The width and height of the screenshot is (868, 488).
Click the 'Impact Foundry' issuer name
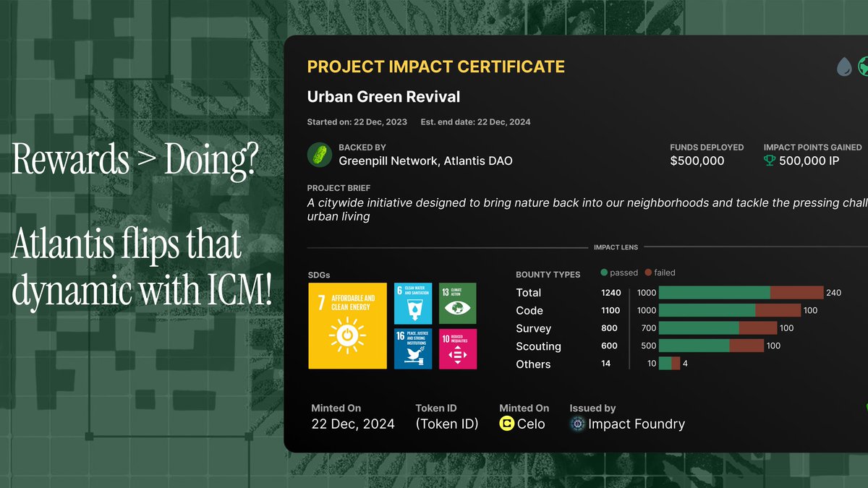637,424
